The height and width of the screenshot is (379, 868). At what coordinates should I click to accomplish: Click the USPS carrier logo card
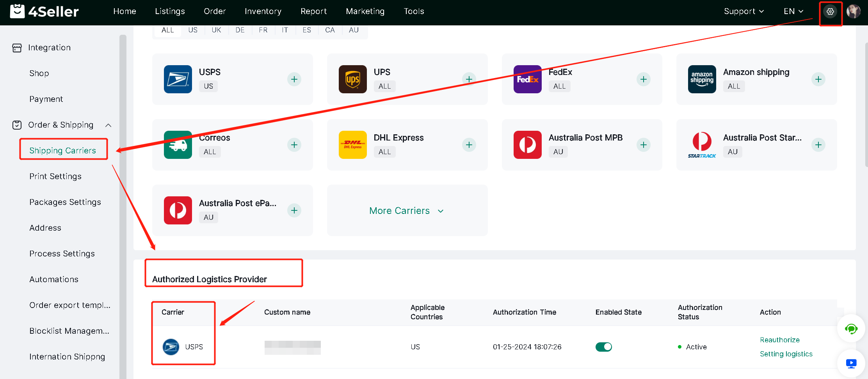pos(178,79)
